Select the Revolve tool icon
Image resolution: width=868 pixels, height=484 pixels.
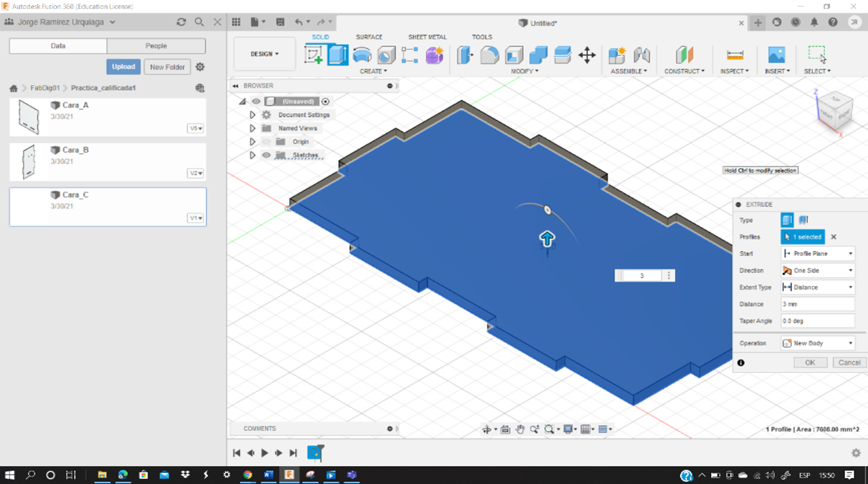pos(362,55)
